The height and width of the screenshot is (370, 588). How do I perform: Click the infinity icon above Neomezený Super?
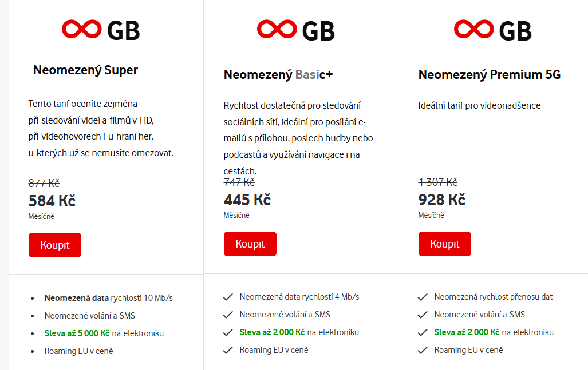pyautogui.click(x=81, y=30)
